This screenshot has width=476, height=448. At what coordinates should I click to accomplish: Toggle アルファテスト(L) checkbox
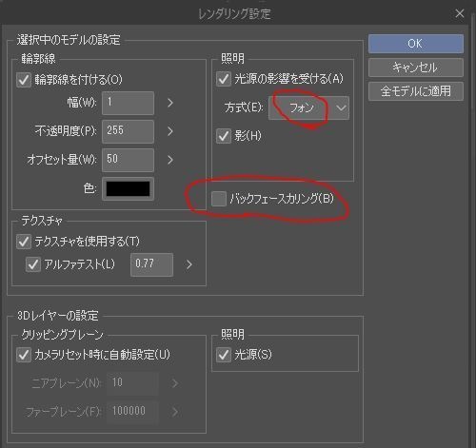[x=33, y=264]
